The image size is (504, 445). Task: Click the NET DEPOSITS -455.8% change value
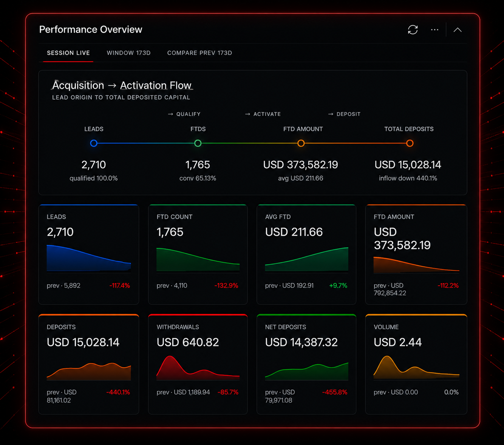point(334,392)
